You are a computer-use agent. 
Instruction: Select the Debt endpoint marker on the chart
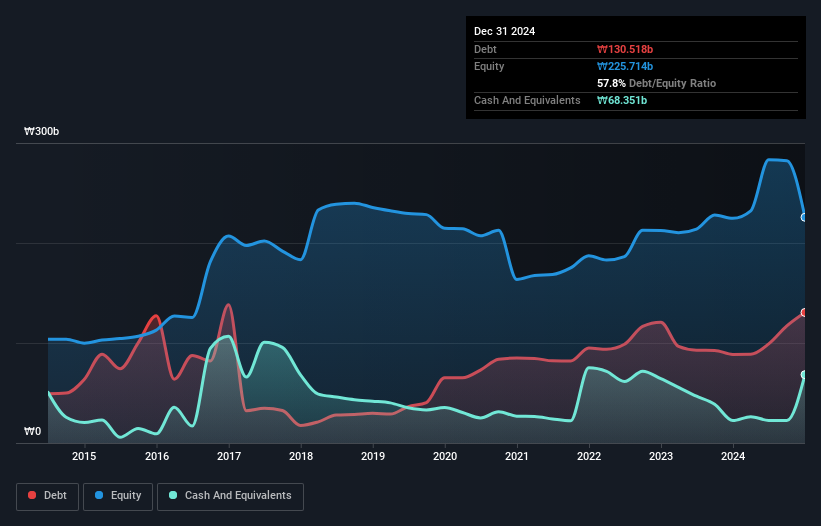pos(804,312)
